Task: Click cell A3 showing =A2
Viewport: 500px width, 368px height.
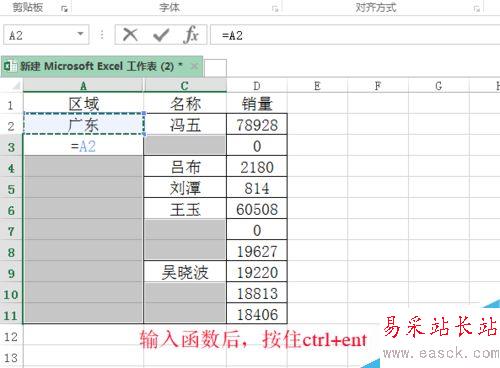Action: (83, 146)
